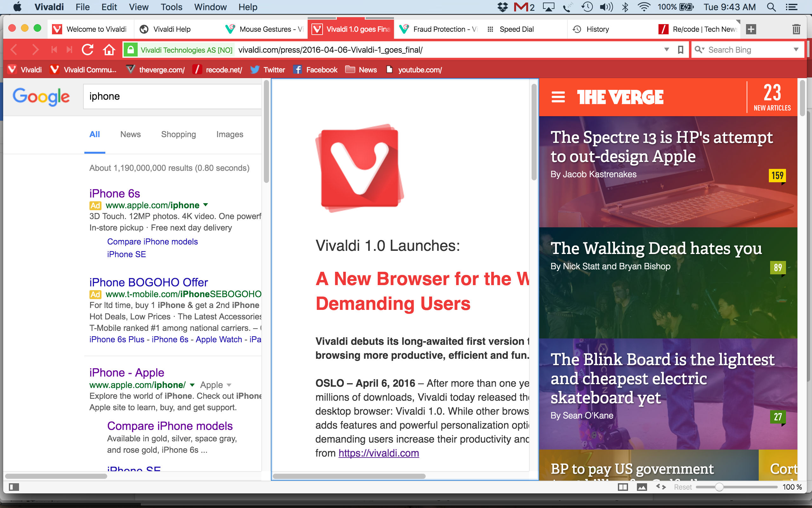
Task: Expand the green arrow beside www.apple.com/iphone/
Action: pos(192,385)
